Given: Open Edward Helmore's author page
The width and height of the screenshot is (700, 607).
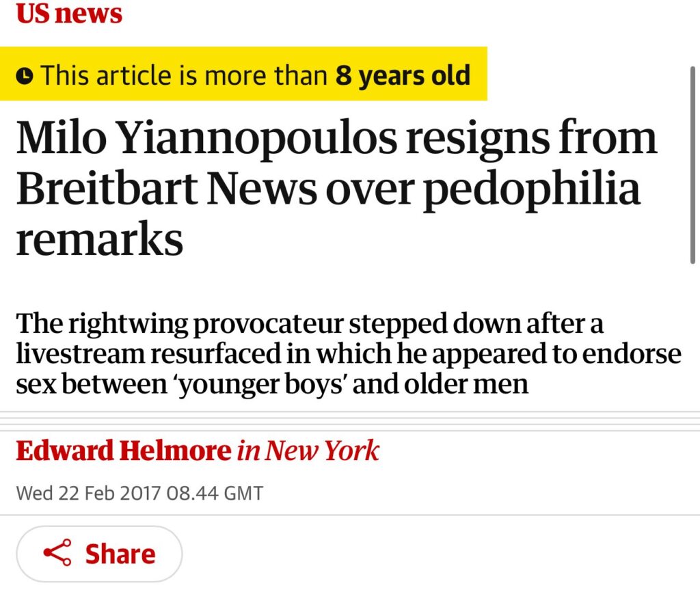Looking at the screenshot, I should coord(124,451).
